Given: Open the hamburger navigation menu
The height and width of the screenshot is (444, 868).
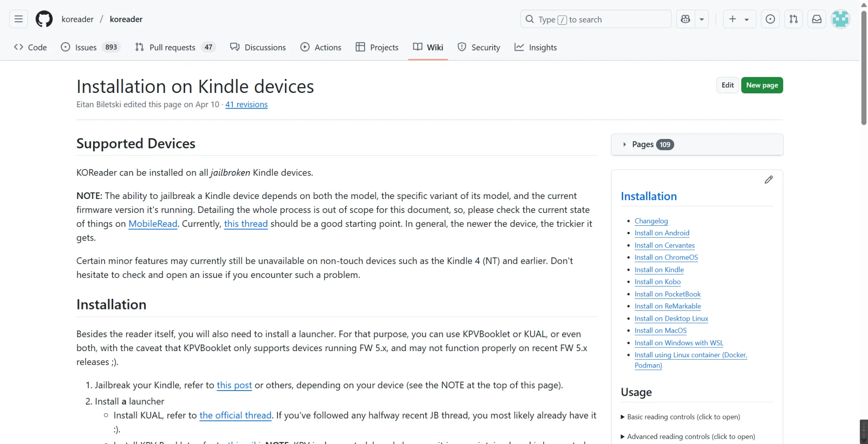Looking at the screenshot, I should (x=19, y=19).
